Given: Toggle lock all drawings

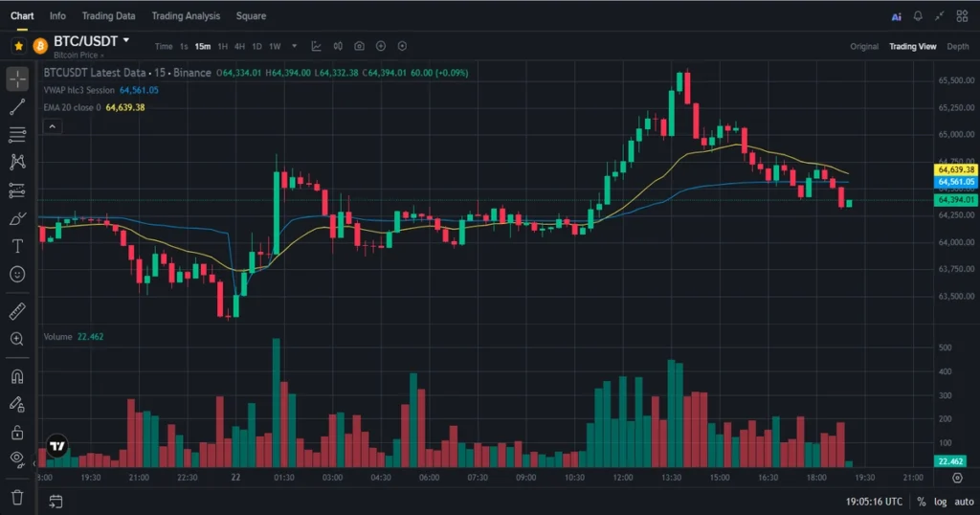Looking at the screenshot, I should [x=17, y=432].
